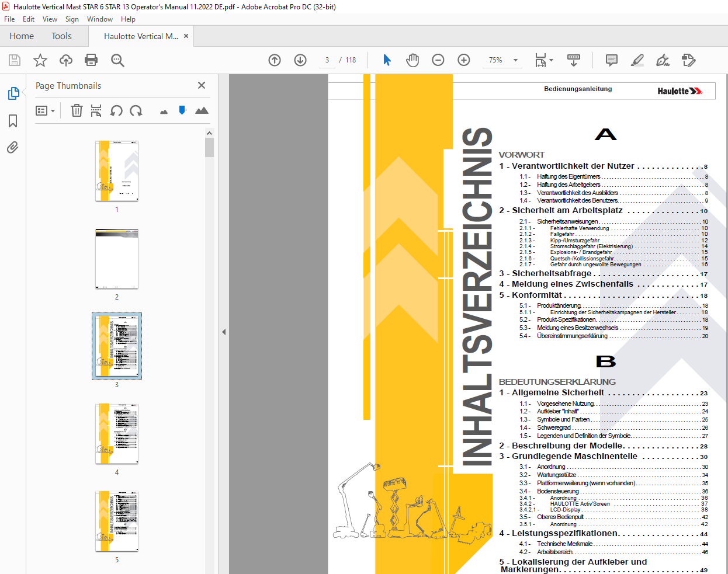Select page 5 thumbnail
This screenshot has width=728, height=574.
point(117,521)
